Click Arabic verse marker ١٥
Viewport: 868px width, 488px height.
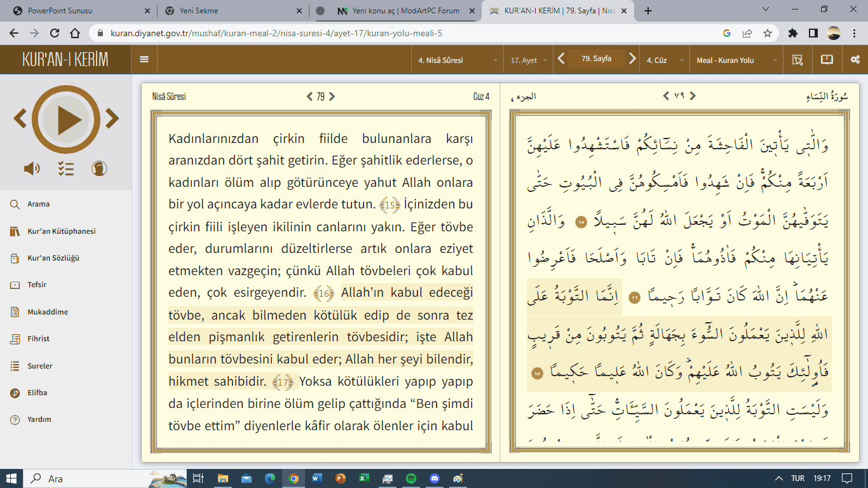[580, 222]
